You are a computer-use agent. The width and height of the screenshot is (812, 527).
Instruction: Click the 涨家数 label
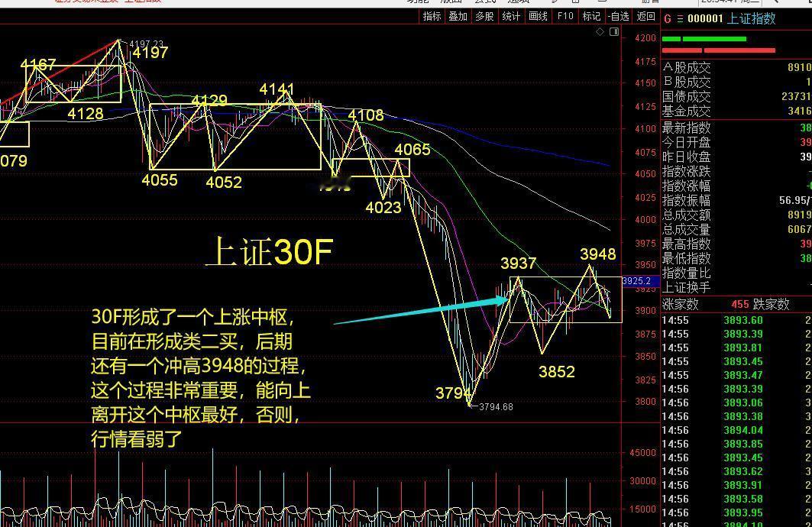click(681, 305)
